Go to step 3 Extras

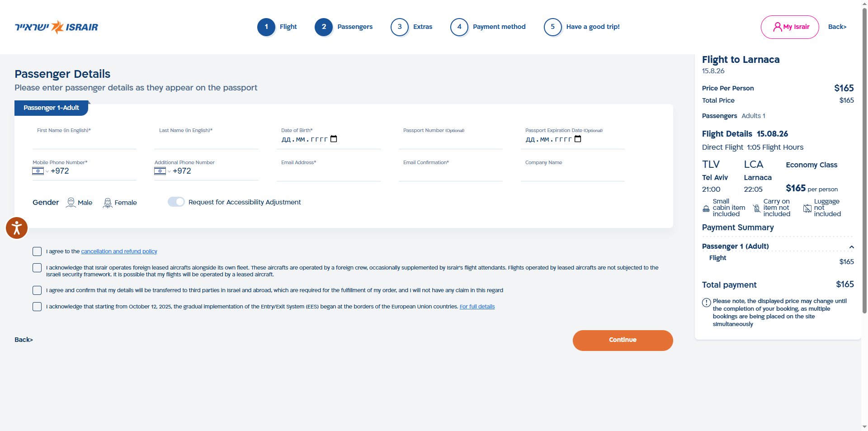pos(411,27)
